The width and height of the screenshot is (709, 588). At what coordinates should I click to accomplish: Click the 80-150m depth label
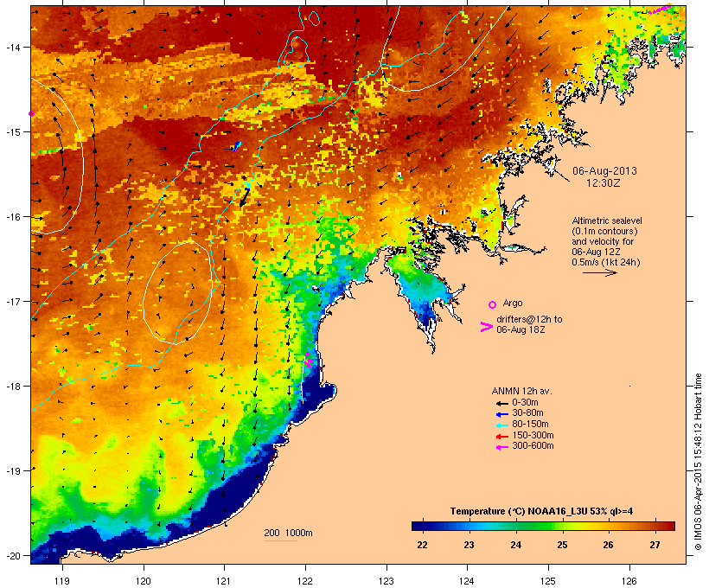530,425
